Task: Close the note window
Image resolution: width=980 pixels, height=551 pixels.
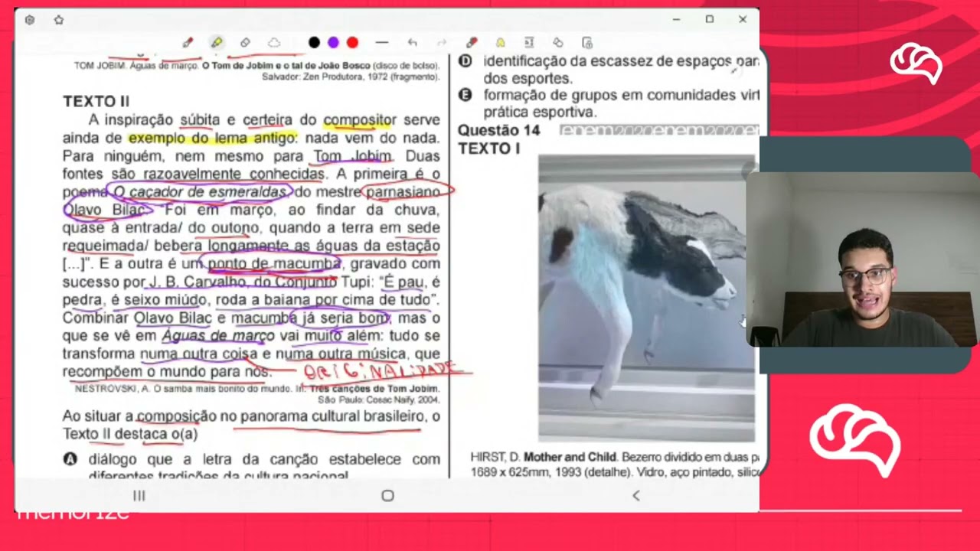Action: tap(743, 19)
